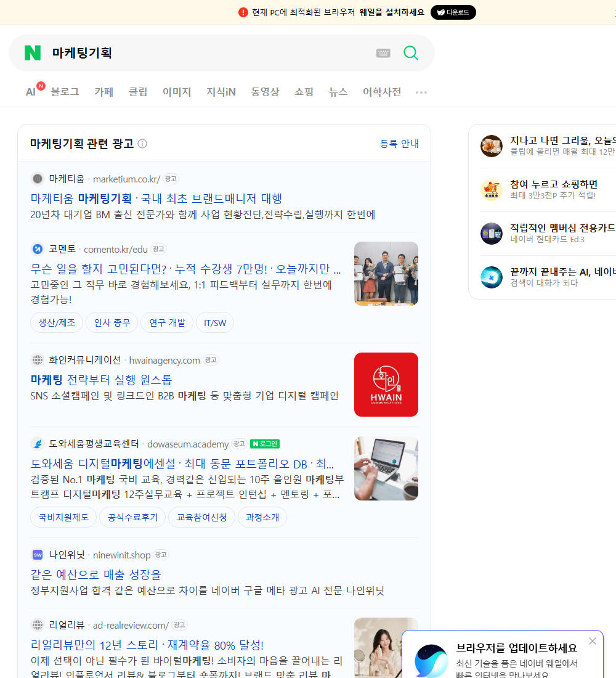
Task: Select the 이미지 tab
Action: (x=177, y=92)
